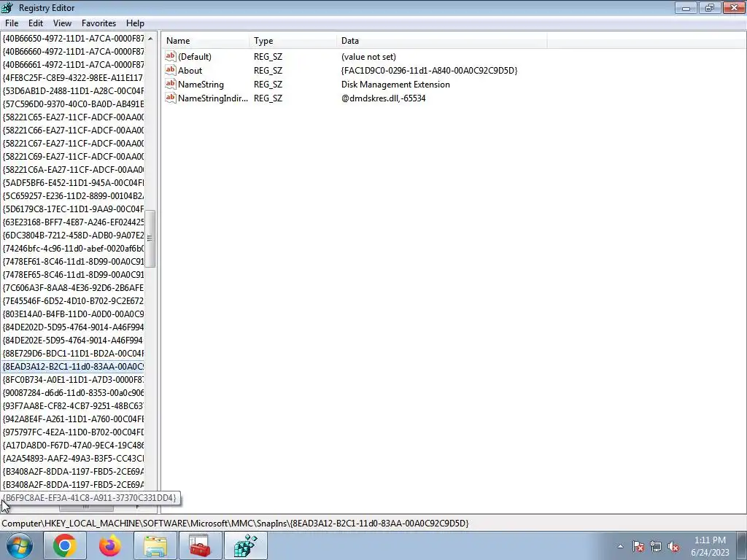The image size is (747, 560).
Task: Launch Google Chrome from taskbar
Action: click(x=65, y=545)
